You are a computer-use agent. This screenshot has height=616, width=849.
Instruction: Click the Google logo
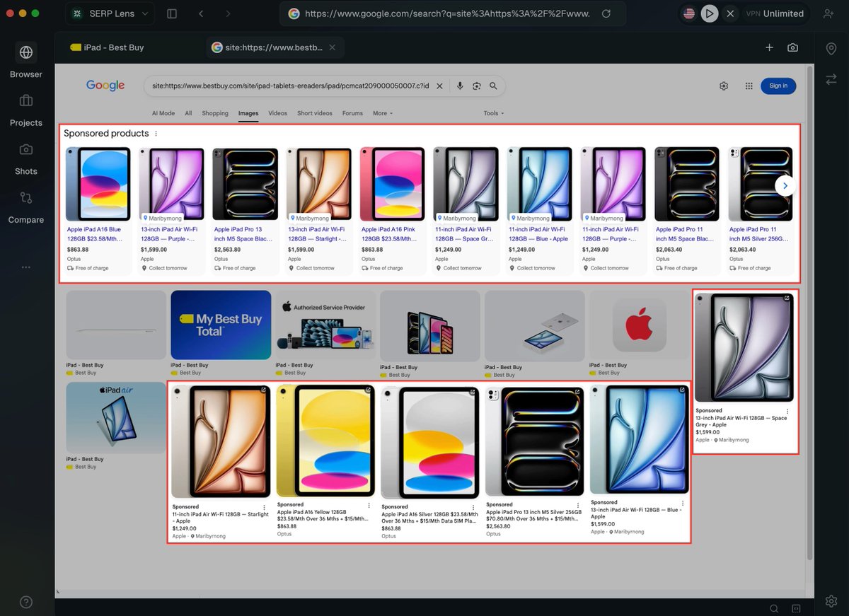tap(105, 86)
